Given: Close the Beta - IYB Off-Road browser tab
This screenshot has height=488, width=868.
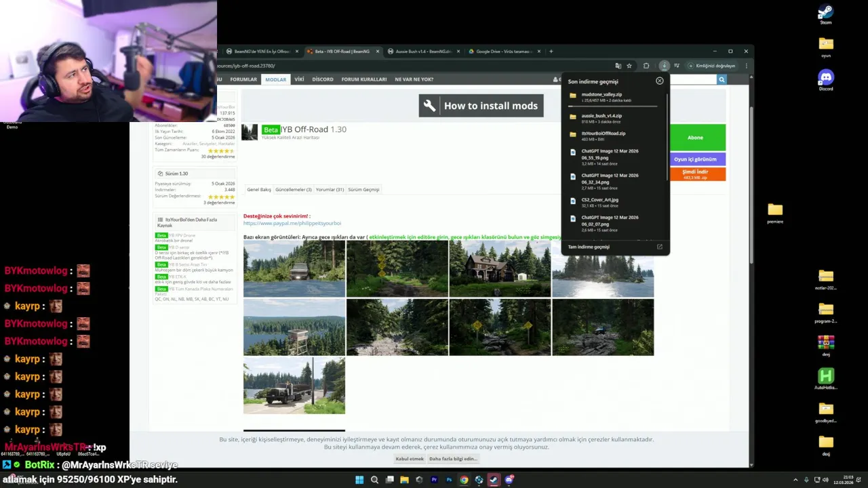Looking at the screenshot, I should click(x=378, y=52).
